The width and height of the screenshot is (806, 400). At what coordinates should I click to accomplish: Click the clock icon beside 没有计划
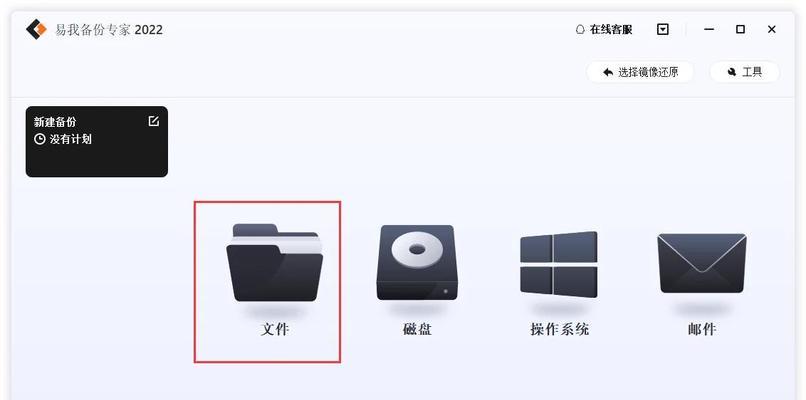coord(40,139)
